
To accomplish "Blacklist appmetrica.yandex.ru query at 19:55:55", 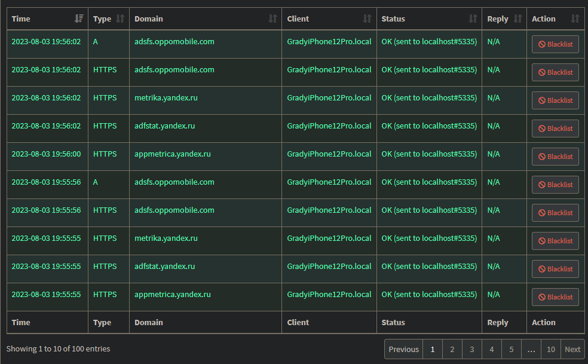I will (x=555, y=297).
